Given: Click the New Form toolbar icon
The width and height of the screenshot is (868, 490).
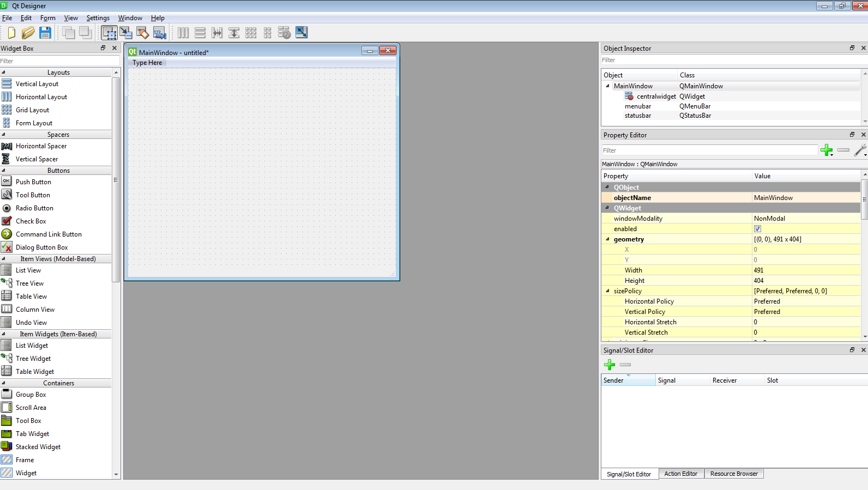Looking at the screenshot, I should tap(11, 33).
